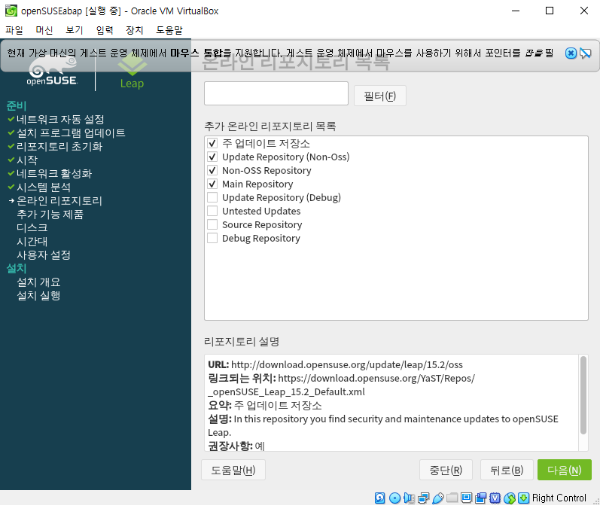Click the 설치 개요 sidebar step
600x505 pixels.
point(38,282)
